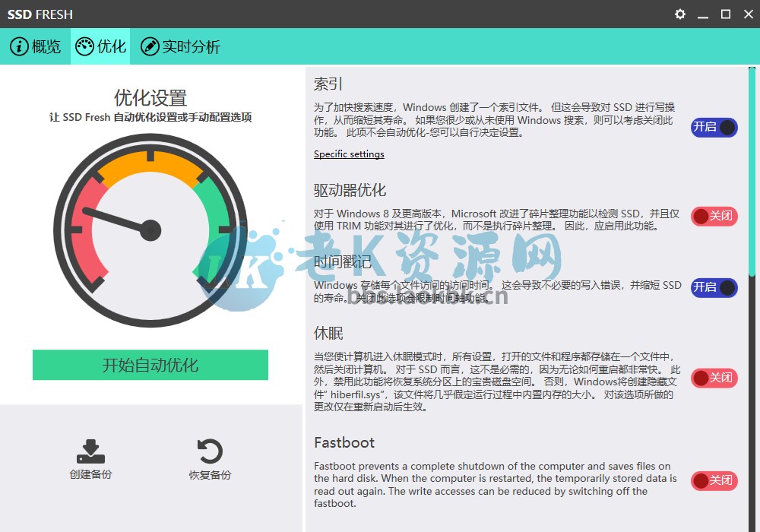The height and width of the screenshot is (532, 760).
Task: Switch to the 概览 tab
Action: click(36, 46)
